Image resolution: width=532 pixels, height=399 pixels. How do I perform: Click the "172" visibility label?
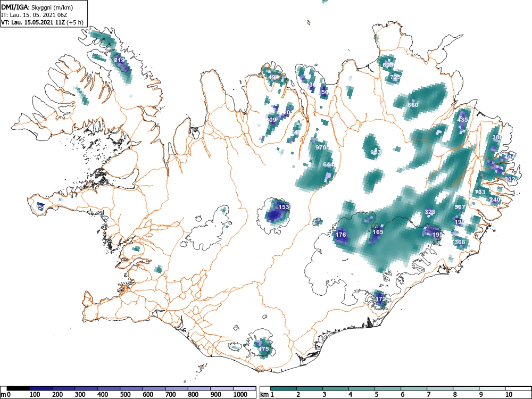coord(380,299)
